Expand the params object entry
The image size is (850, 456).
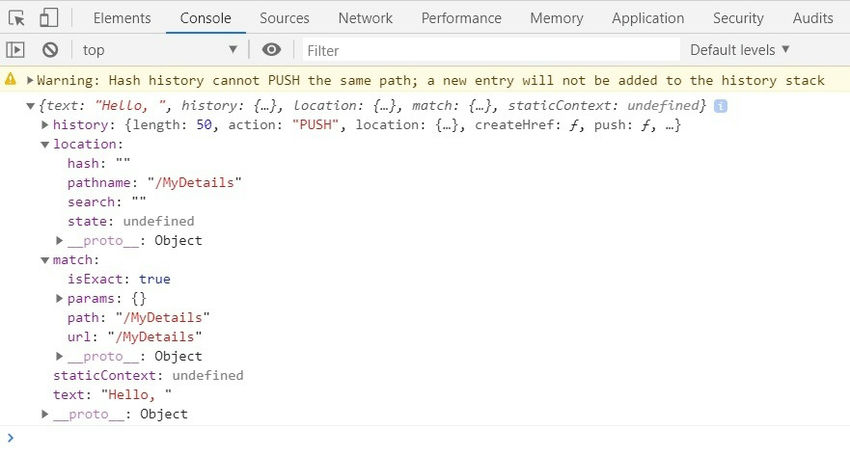(x=60, y=298)
